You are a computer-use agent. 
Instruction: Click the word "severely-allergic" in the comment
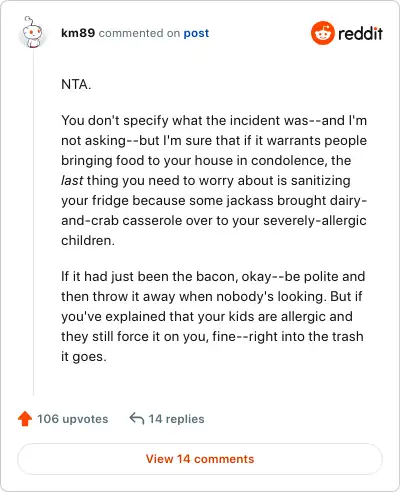pos(315,221)
